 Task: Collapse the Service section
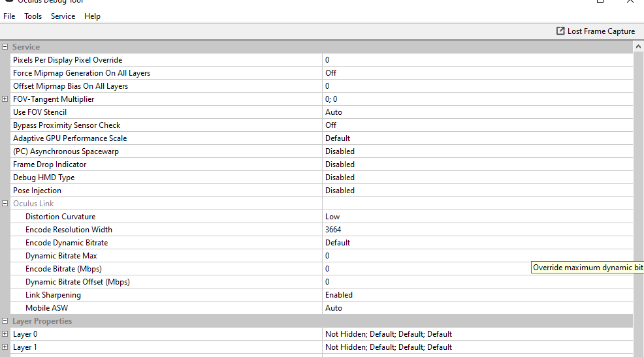pyautogui.click(x=5, y=47)
